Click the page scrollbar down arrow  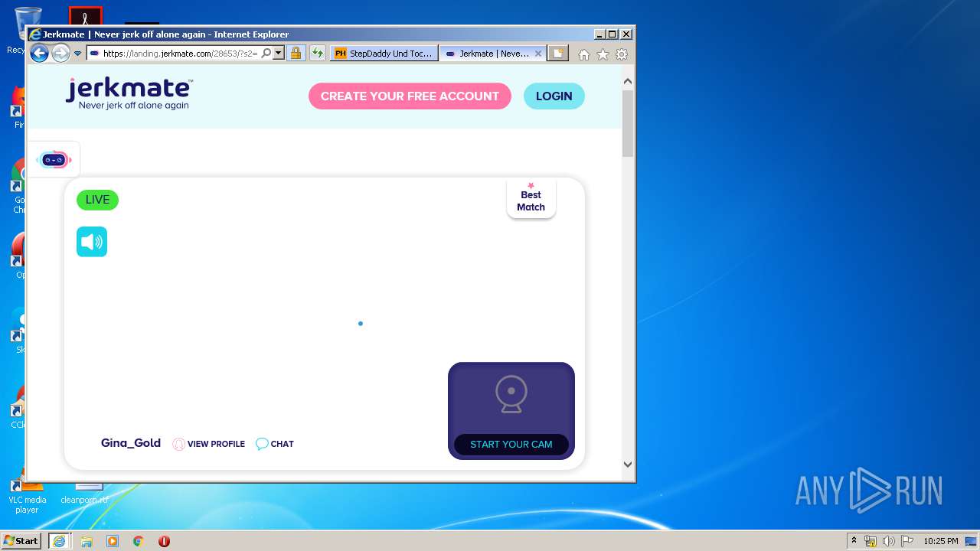tap(628, 464)
